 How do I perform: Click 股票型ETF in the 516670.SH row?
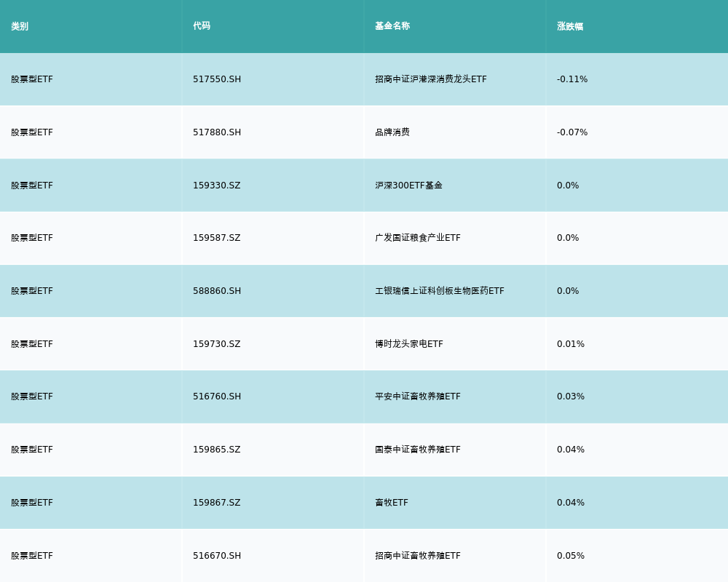point(32,556)
